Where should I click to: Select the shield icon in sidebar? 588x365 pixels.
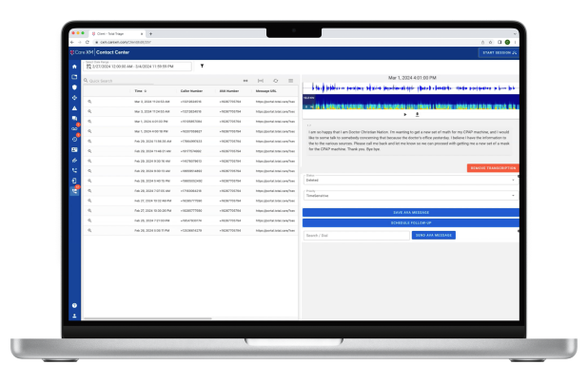[74, 86]
